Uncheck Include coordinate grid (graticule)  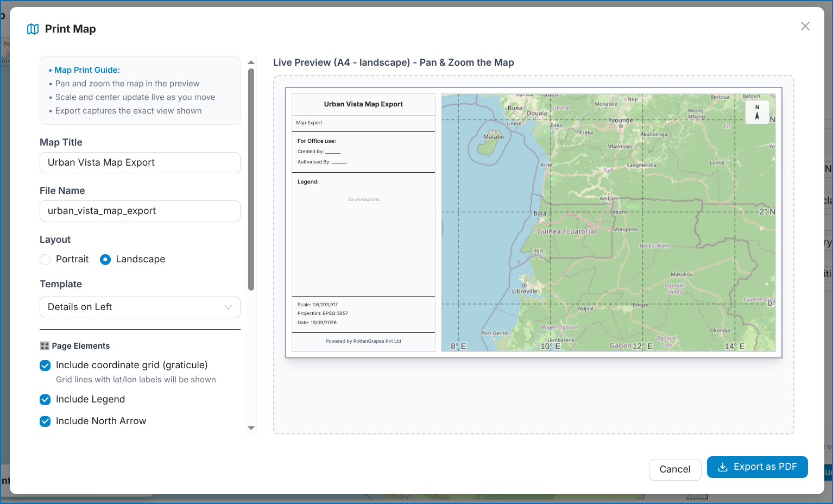click(45, 366)
